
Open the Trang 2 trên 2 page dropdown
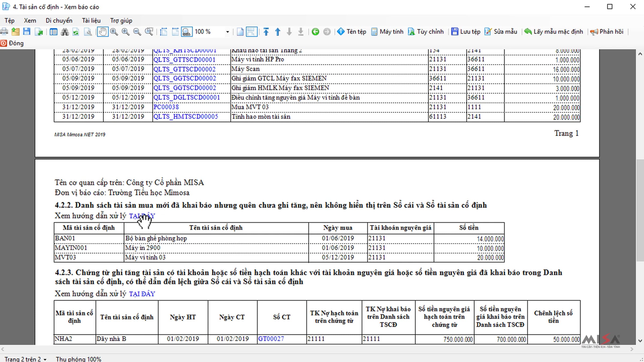[25, 359]
